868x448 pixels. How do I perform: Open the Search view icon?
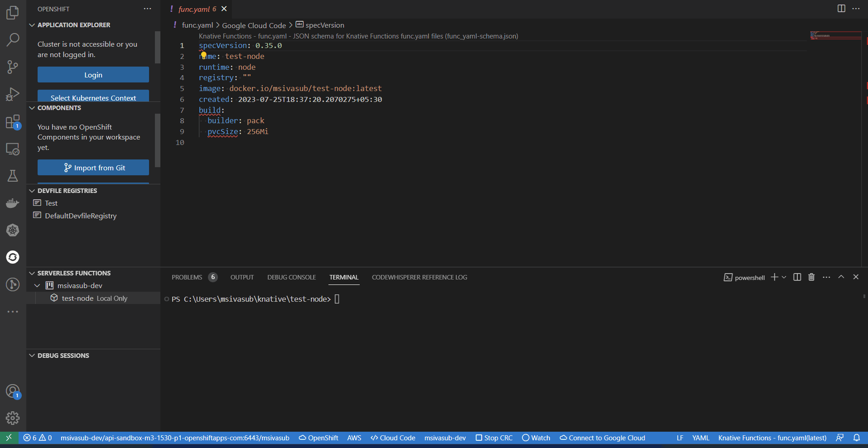(x=13, y=40)
